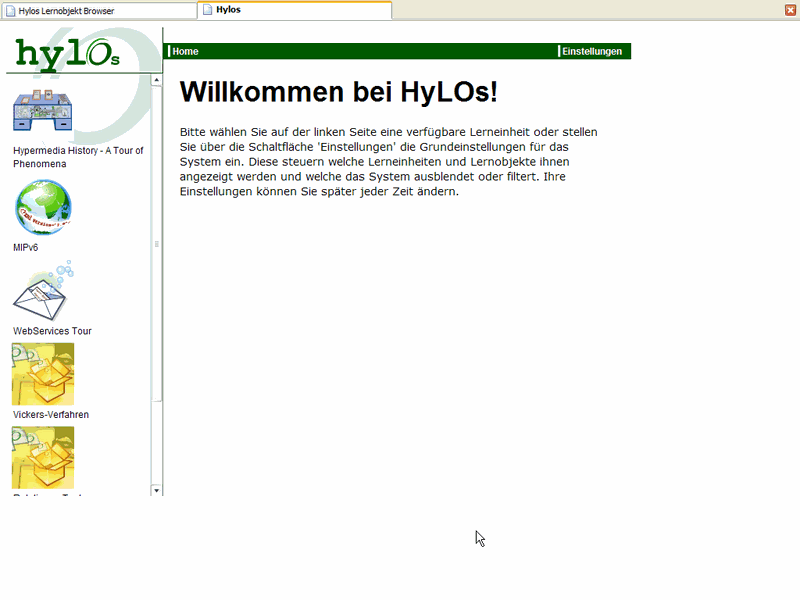The image size is (800, 600).
Task: Click page icon on Hylos Lernobjekt Browser tab
Action: (x=10, y=11)
